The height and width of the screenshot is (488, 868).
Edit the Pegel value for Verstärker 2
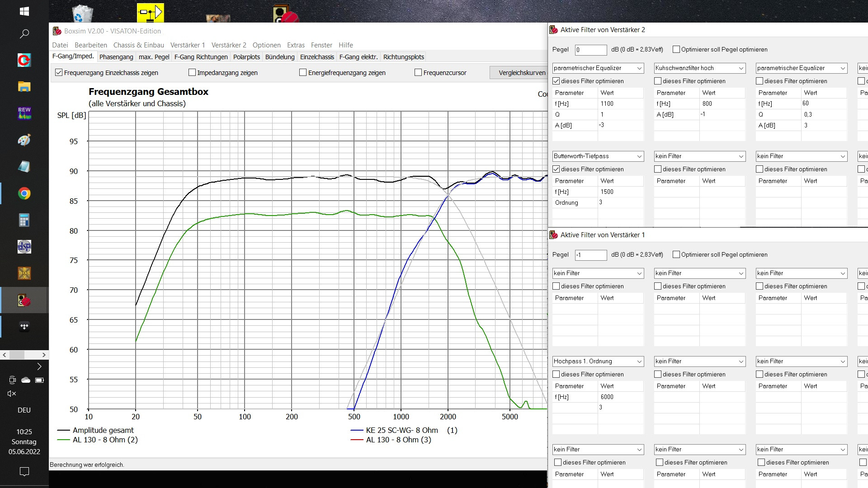point(591,50)
